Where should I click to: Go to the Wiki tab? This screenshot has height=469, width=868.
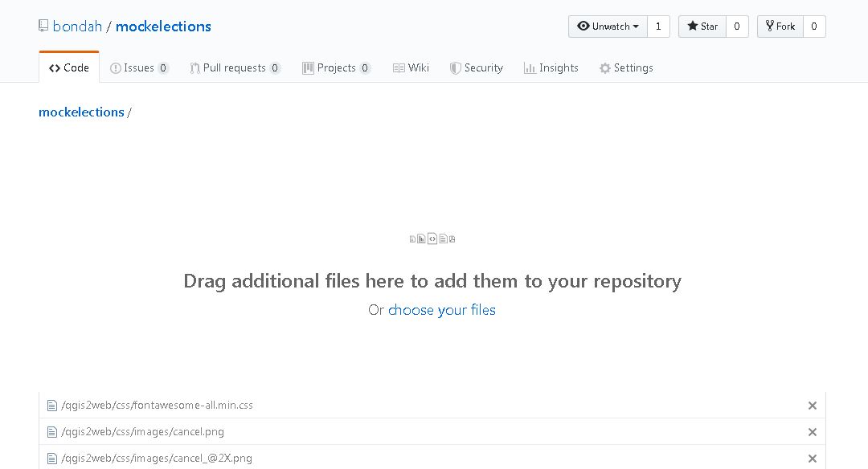click(x=411, y=68)
